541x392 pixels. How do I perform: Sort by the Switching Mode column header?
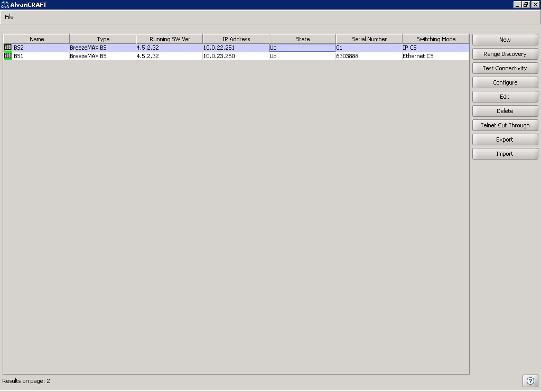(x=436, y=39)
